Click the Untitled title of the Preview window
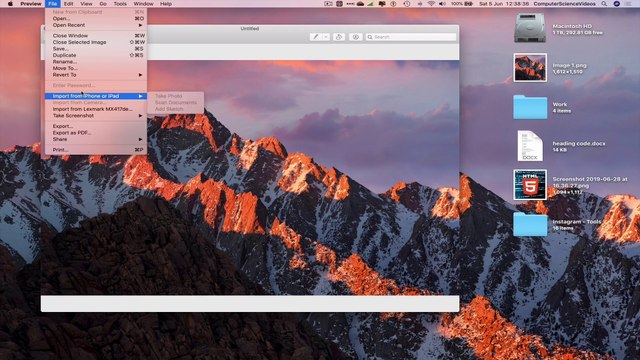Image resolution: width=640 pixels, height=360 pixels. click(x=250, y=29)
